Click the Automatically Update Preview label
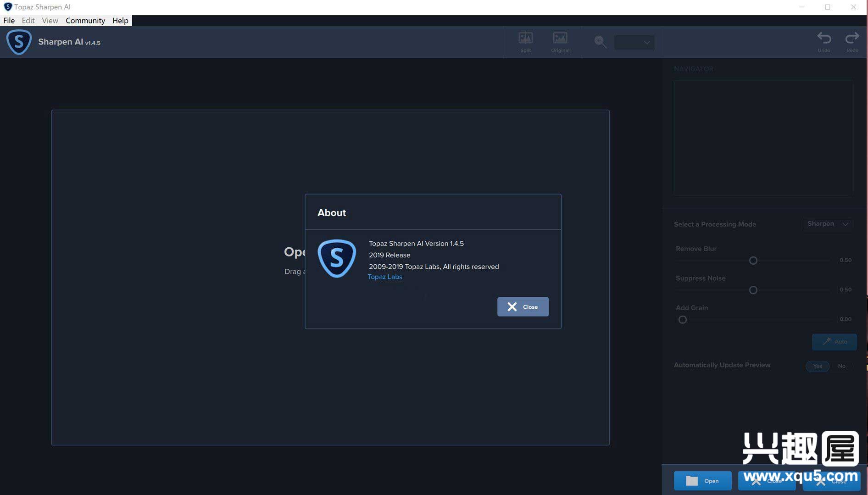The image size is (868, 495). pos(722,365)
